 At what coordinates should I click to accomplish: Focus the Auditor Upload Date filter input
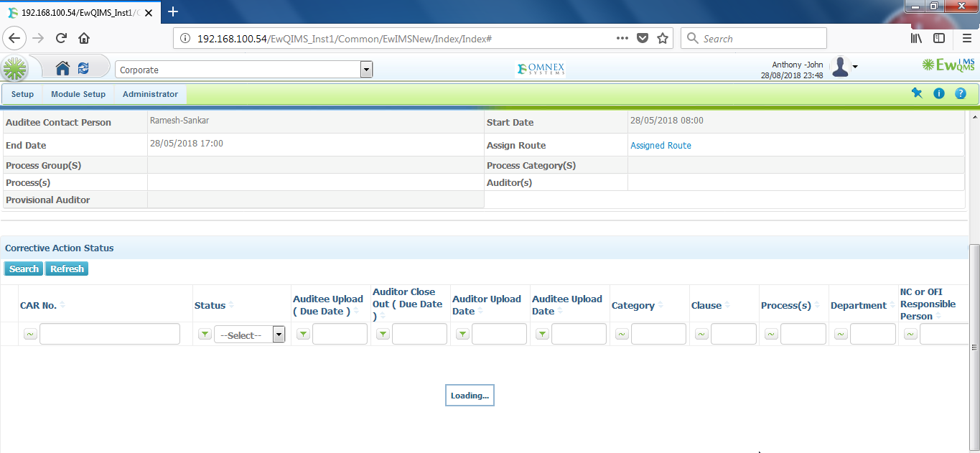(500, 334)
